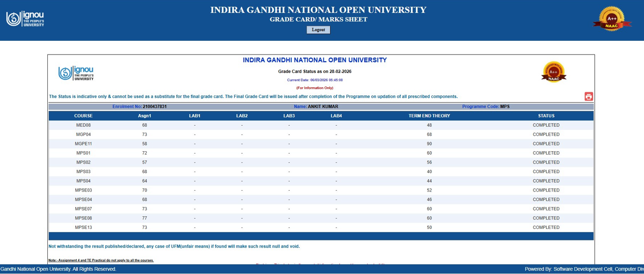Click the TERM END THEORY column header
The width and height of the screenshot is (644, 274).
tap(429, 116)
